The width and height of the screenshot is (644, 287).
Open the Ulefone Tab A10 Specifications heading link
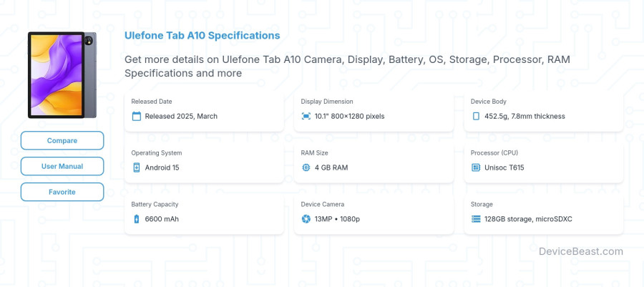pos(202,35)
